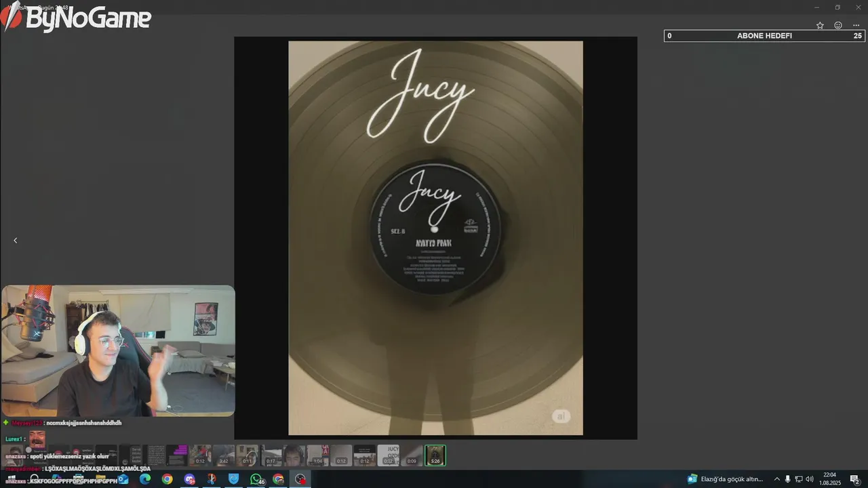This screenshot has width=868, height=488.
Task: Open the JUCY thumbnail marked 0:32
Action: click(x=389, y=455)
